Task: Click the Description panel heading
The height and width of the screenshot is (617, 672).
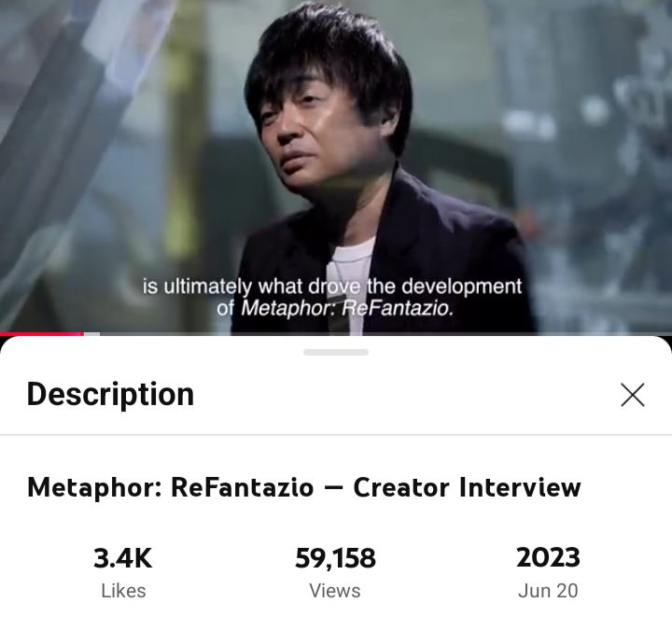Action: [110, 394]
